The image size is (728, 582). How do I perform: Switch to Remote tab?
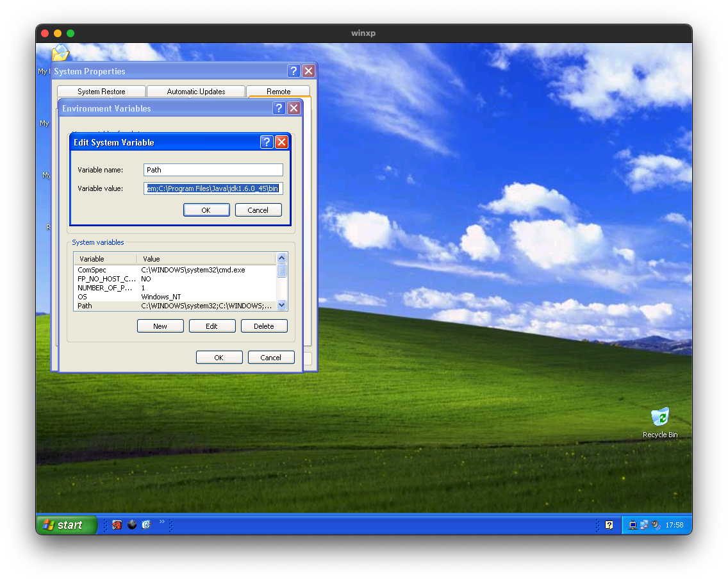[278, 92]
